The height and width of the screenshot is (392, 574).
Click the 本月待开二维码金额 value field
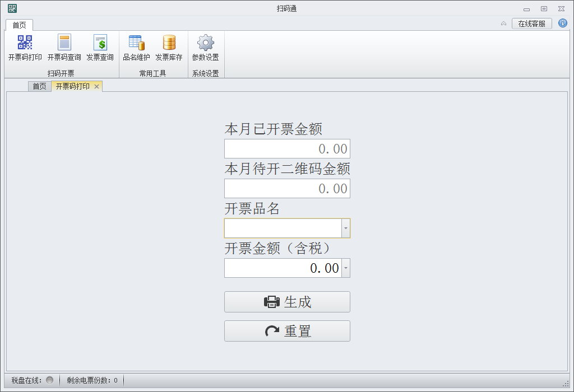pyautogui.click(x=287, y=188)
